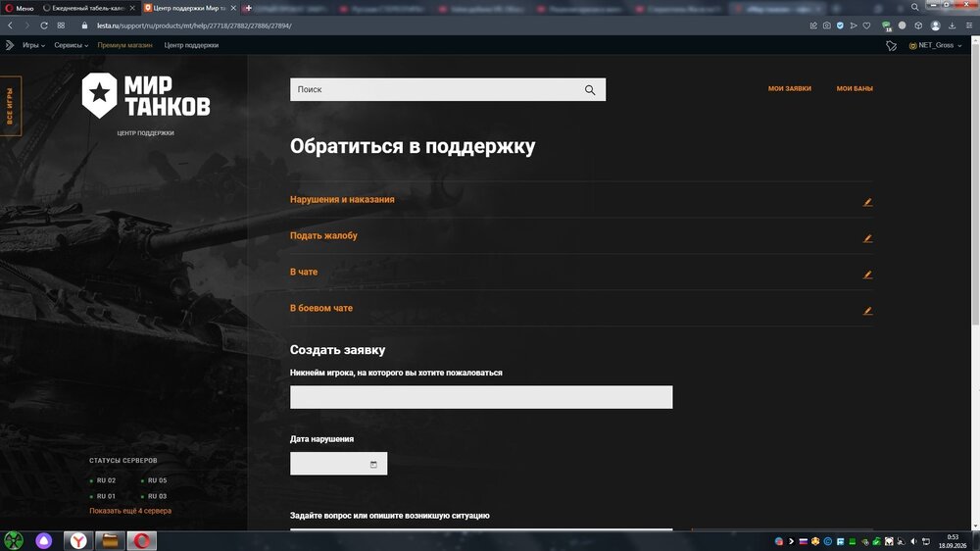Focus the Дата нарушения date field
Screen dimensions: 980x551
tap(338, 464)
